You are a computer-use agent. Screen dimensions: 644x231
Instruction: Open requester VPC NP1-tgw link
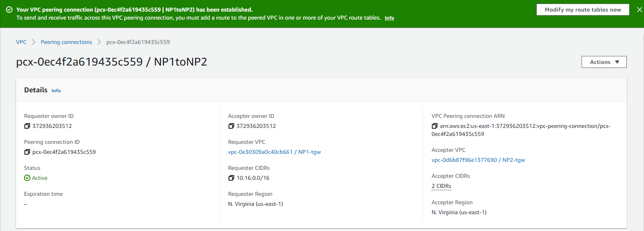point(275,152)
